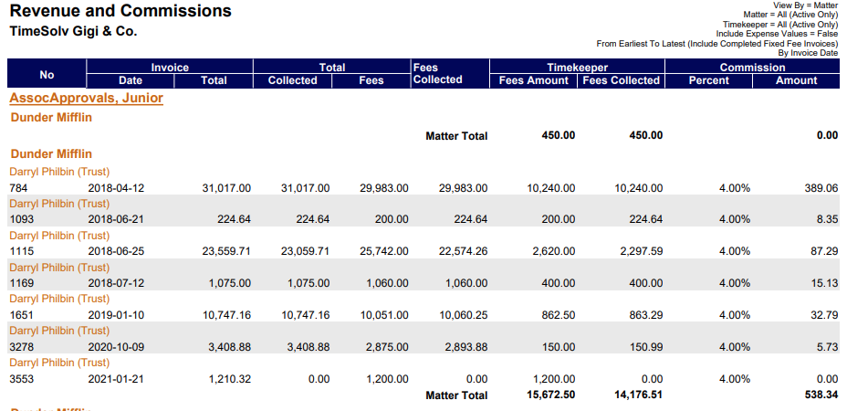Select the No column header

(x=47, y=74)
